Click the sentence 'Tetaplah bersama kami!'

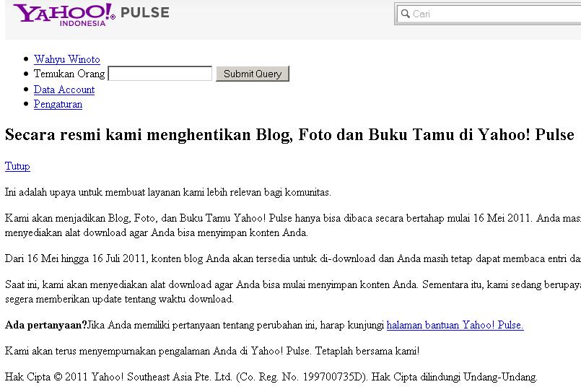click(367, 351)
